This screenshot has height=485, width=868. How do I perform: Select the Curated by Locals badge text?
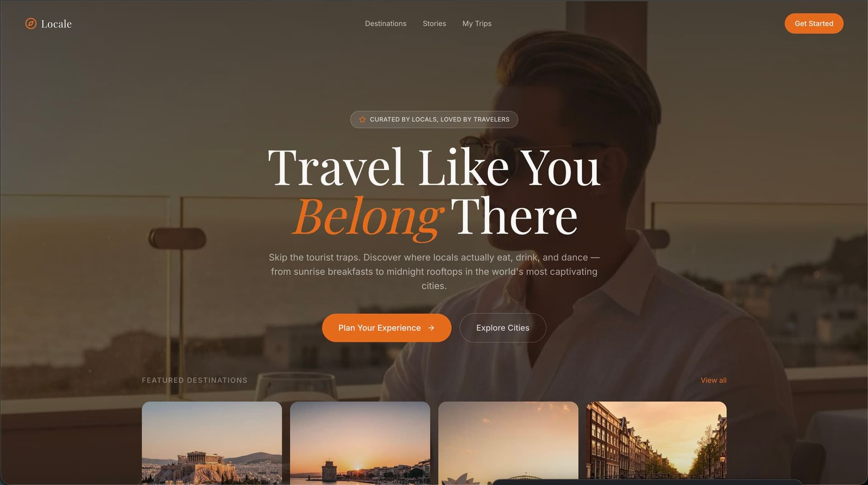[x=439, y=119]
